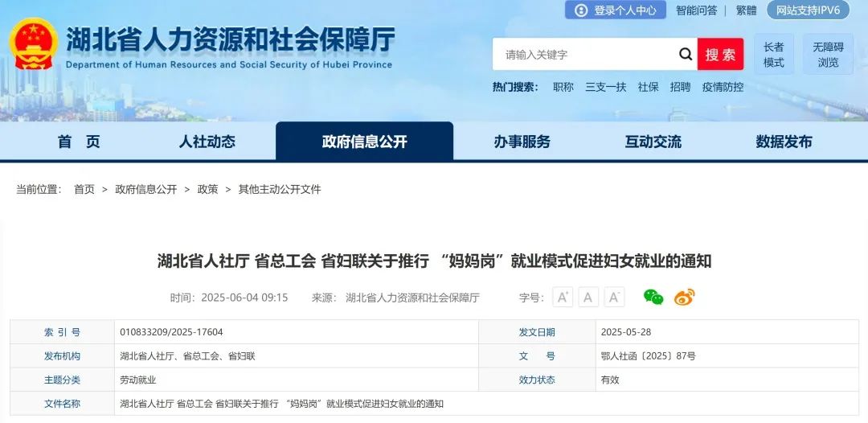Click index number 010833209/2025-17604
868x423 pixels.
(172, 332)
